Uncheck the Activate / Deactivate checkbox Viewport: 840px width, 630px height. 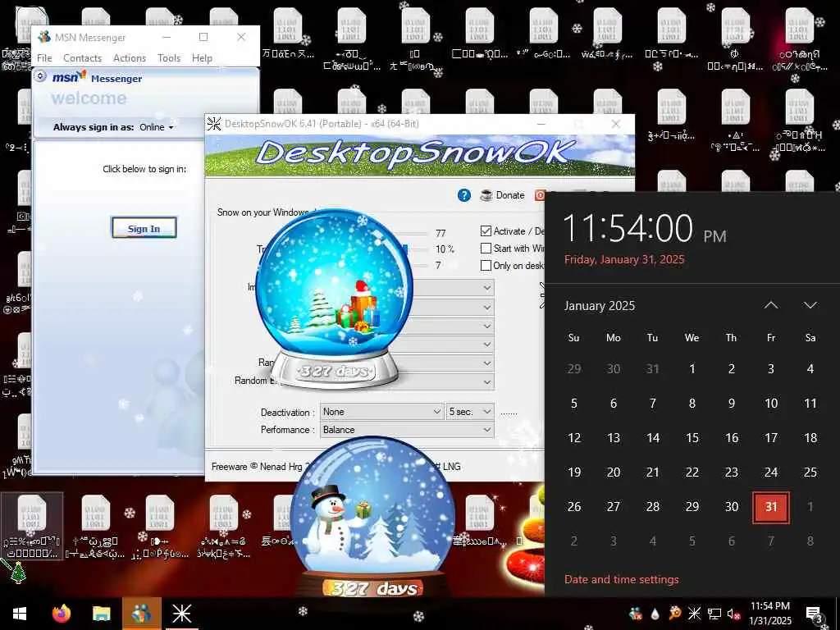click(x=486, y=231)
